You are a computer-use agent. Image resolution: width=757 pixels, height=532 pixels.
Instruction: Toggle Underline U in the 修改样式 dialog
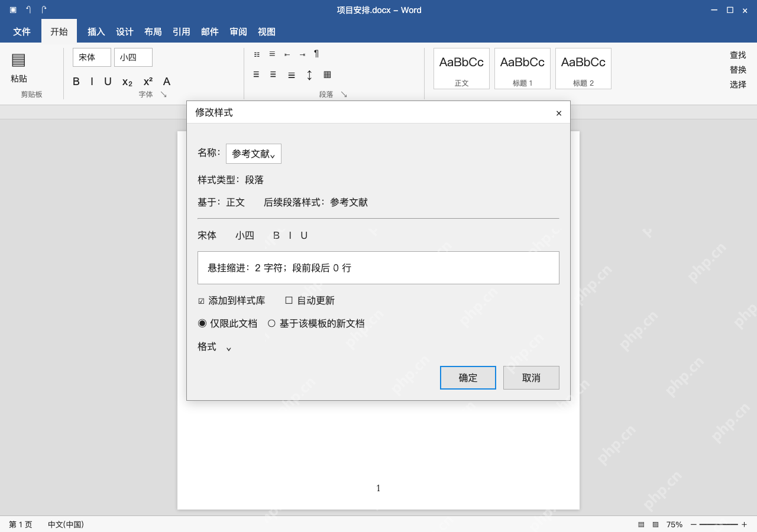click(x=304, y=235)
